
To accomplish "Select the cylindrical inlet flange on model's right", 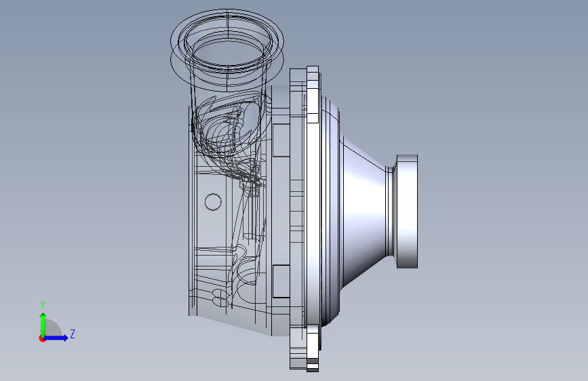I will [x=407, y=211].
